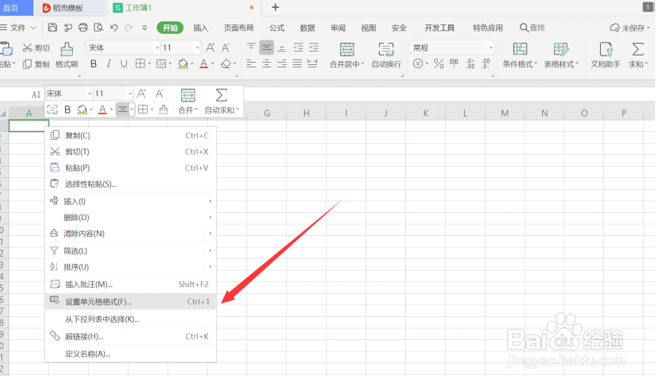Click 求和 sum button in ribbon
Screen dimensions: 661x383
click(x=638, y=55)
